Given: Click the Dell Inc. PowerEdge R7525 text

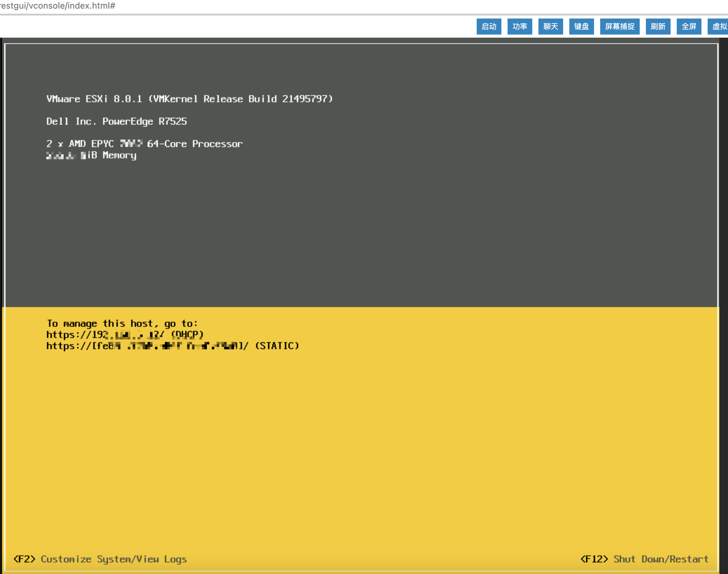Looking at the screenshot, I should pos(117,121).
